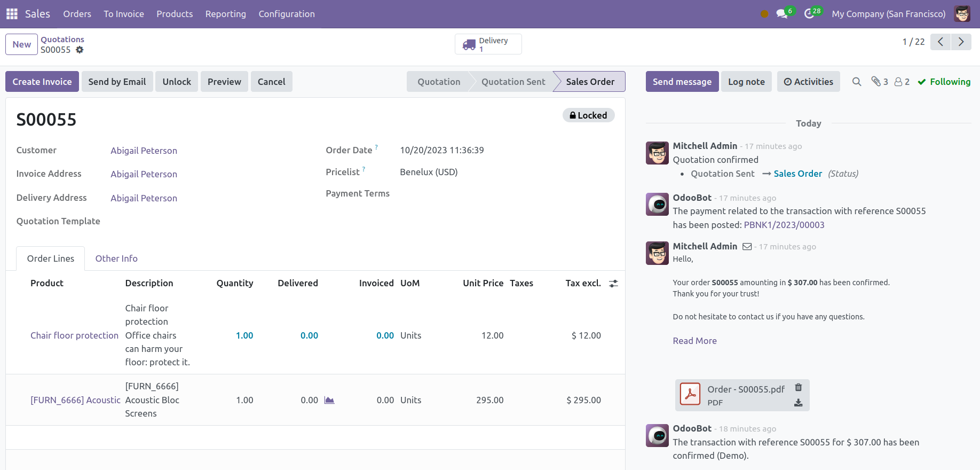Expand the Reporting menu

[x=225, y=14]
